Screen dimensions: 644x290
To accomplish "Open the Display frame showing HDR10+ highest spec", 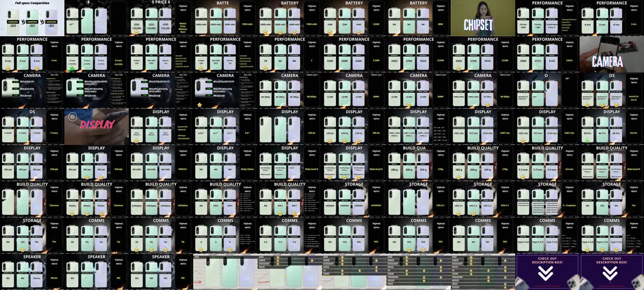I will pos(161,163).
